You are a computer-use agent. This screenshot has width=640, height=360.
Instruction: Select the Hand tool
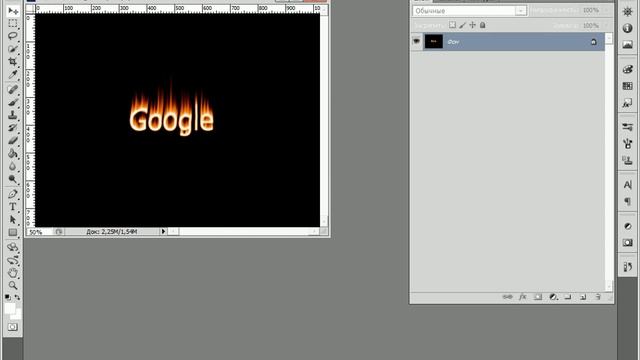(x=13, y=273)
